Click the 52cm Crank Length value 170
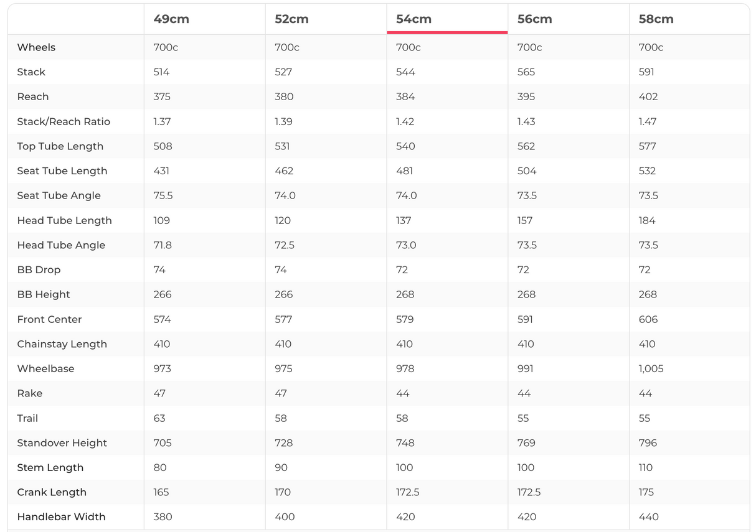Screen dimensions: 756x532 pos(283,492)
